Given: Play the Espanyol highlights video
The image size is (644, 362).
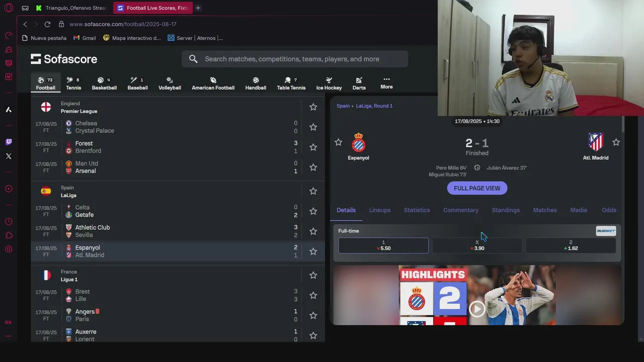Looking at the screenshot, I should 476,309.
